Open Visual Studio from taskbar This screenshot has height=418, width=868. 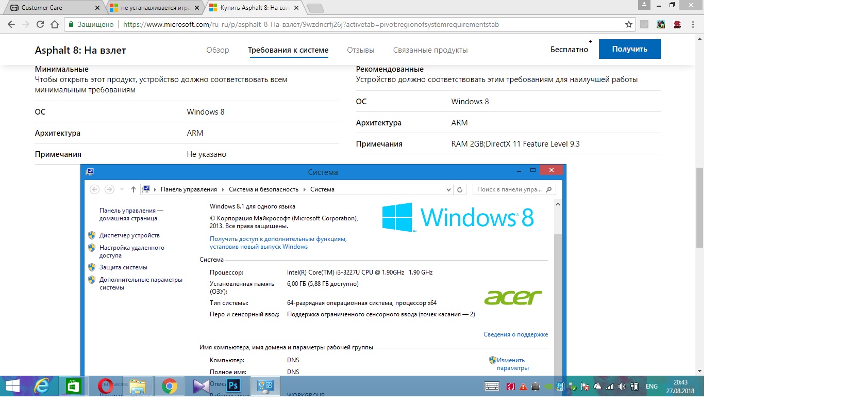click(x=201, y=386)
